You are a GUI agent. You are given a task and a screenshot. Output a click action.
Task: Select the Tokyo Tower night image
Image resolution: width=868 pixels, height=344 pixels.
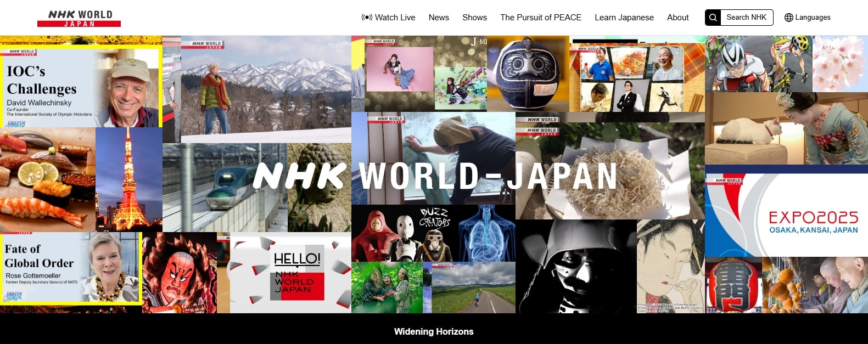pos(129,179)
